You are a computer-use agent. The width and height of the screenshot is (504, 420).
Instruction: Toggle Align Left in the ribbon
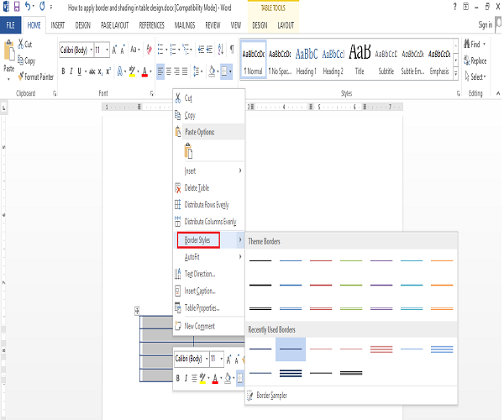[x=160, y=71]
